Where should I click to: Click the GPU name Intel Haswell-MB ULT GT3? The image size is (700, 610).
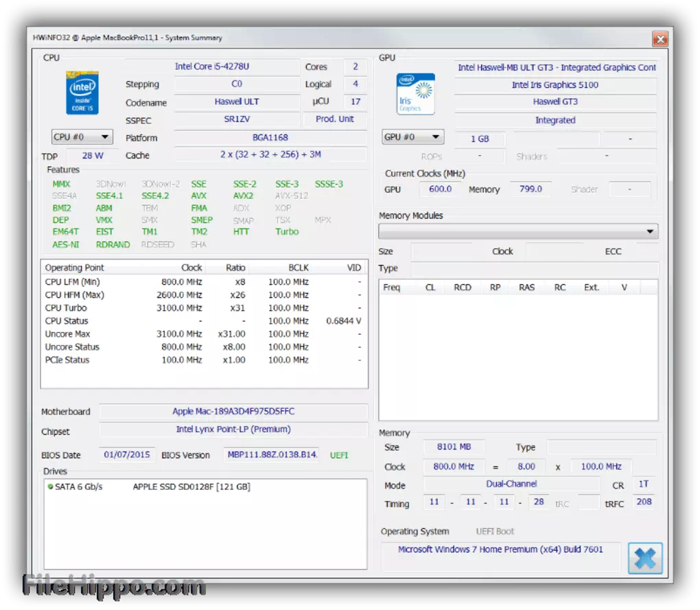[x=557, y=67]
